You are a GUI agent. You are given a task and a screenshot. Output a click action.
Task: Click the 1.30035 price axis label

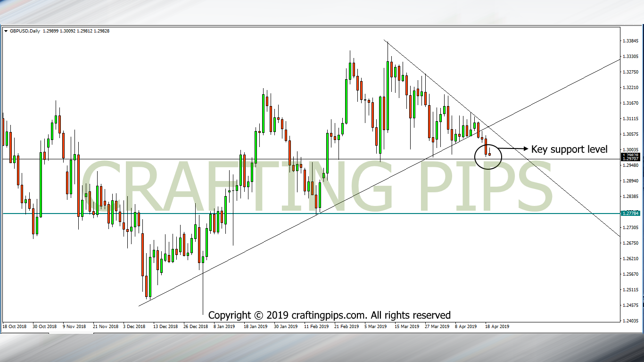[631, 150]
